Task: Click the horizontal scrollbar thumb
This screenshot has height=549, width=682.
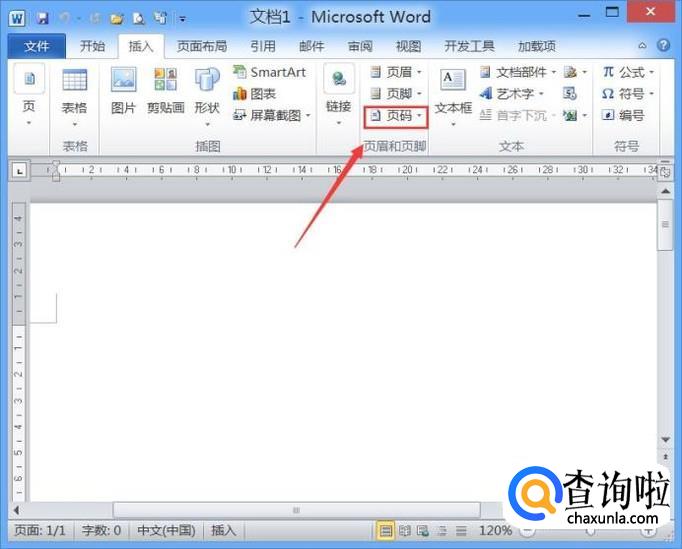Action: [x=297, y=510]
